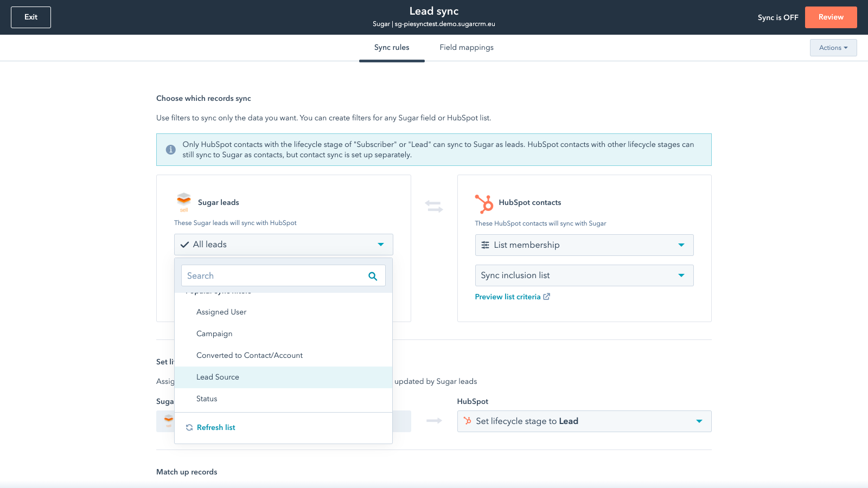Select the Sync rules tab
This screenshot has width=868, height=488.
coord(392,47)
